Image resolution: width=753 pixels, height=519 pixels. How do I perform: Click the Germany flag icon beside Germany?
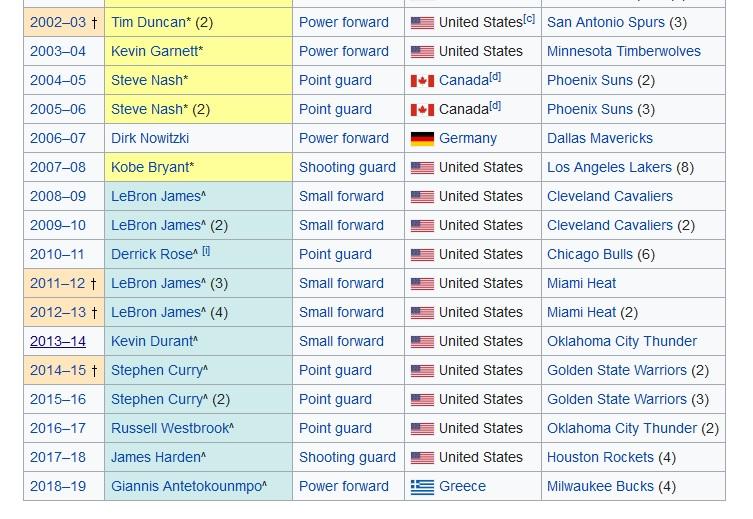tap(422, 139)
